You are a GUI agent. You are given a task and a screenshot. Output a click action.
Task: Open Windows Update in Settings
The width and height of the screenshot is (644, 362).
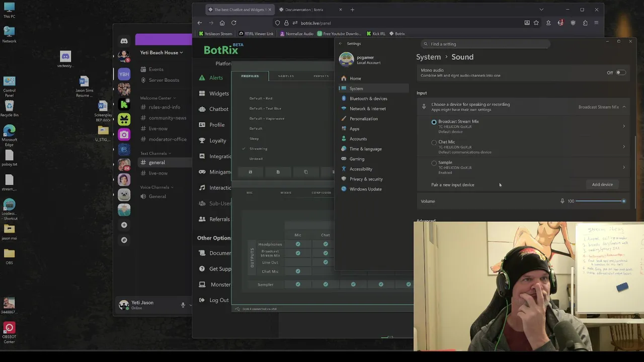pos(365,189)
